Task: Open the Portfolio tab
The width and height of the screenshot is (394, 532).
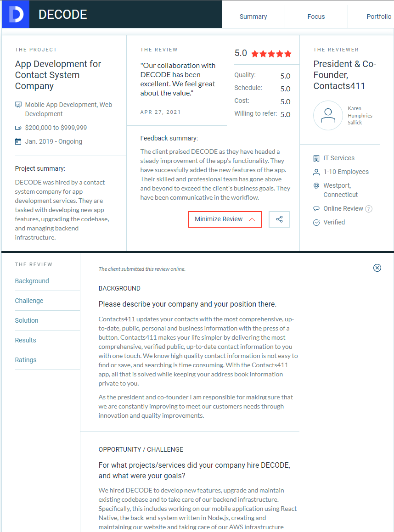Action: point(379,17)
